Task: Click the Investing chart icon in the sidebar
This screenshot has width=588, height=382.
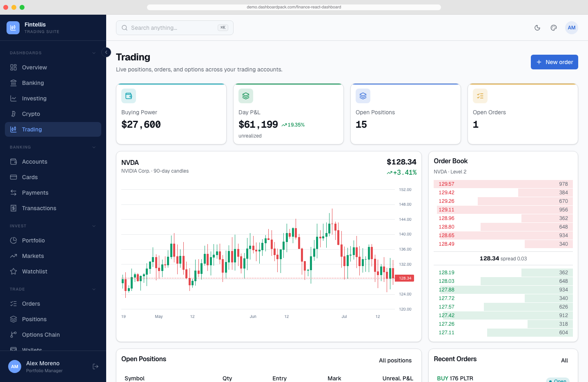Action: point(13,98)
